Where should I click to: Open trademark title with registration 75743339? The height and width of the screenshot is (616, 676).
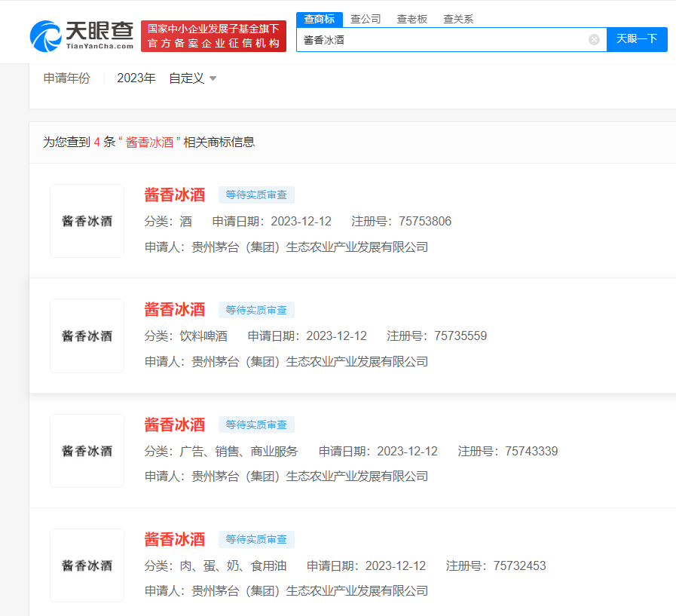[174, 425]
